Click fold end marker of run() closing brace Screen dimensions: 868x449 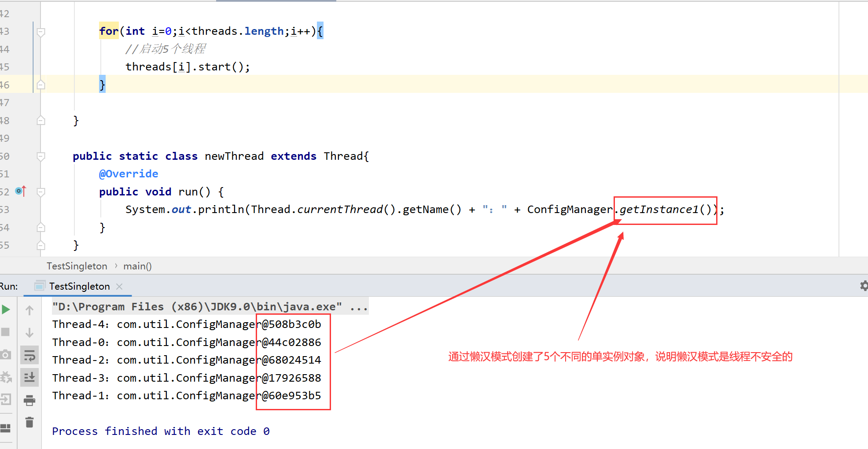[41, 227]
